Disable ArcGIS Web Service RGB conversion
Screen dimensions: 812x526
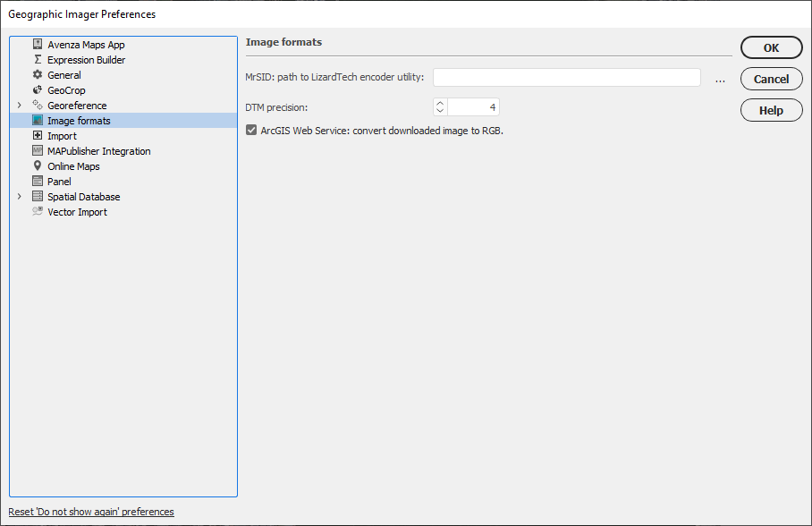[x=251, y=129]
